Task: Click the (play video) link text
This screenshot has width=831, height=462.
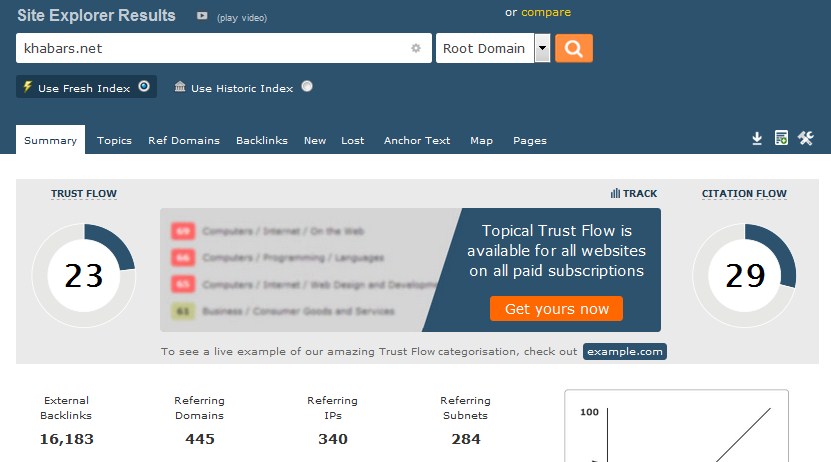Action: [x=242, y=17]
